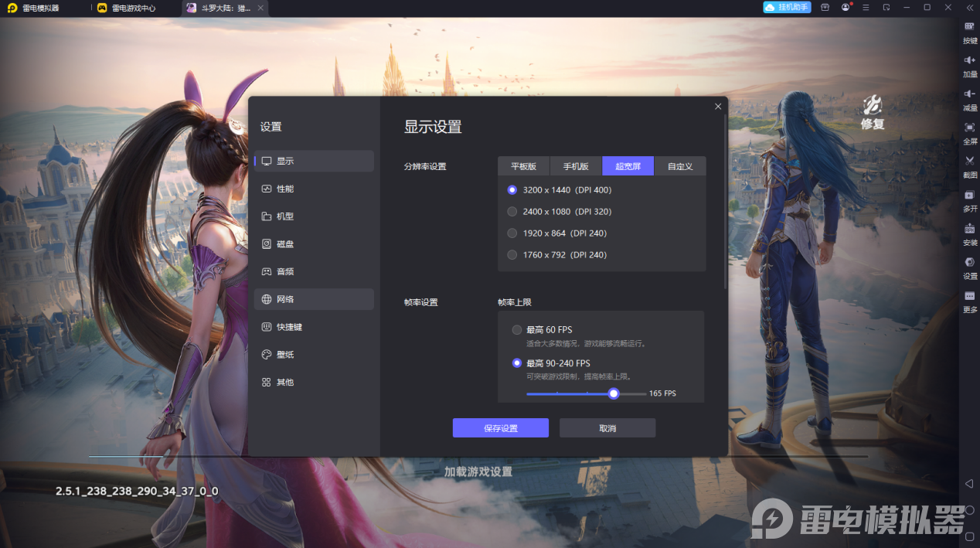Viewport: 980px width, 548px height.
Task: Click the 加量 volume up icon
Action: (969, 60)
